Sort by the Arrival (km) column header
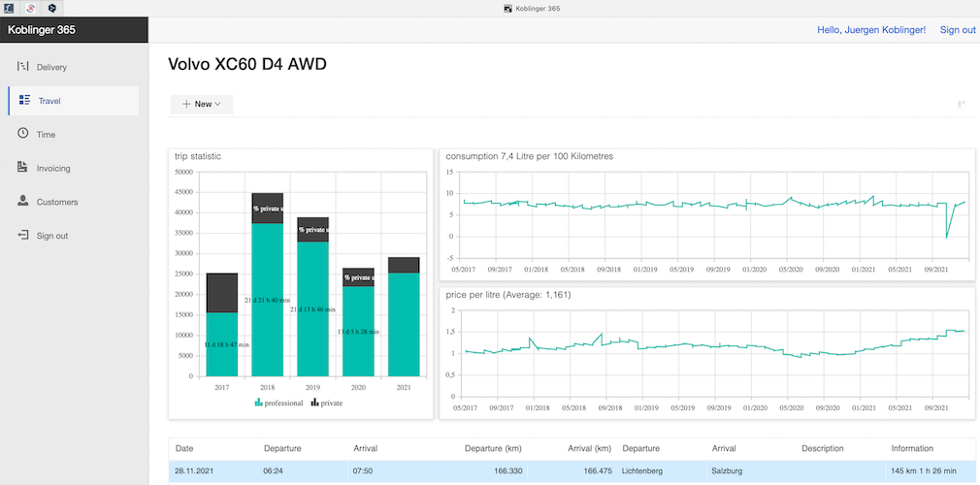Screen dimensions: 980x485 point(589,448)
